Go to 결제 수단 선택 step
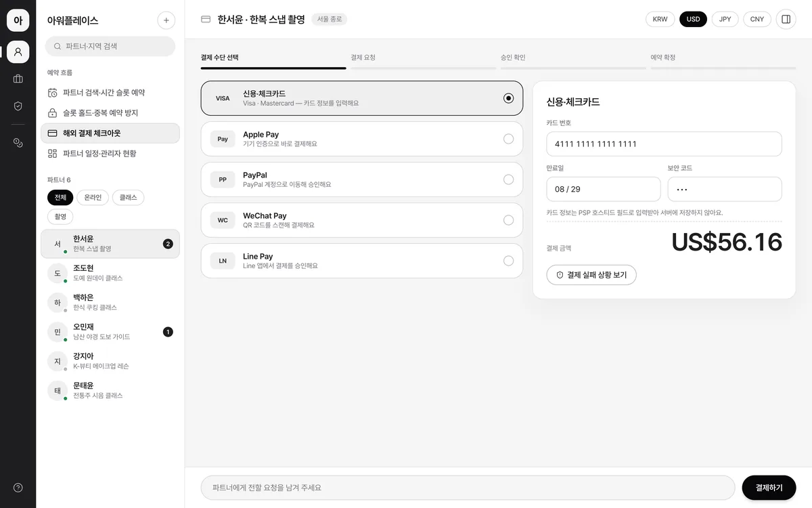Screen dimensions: 812x508 click(x=273, y=60)
